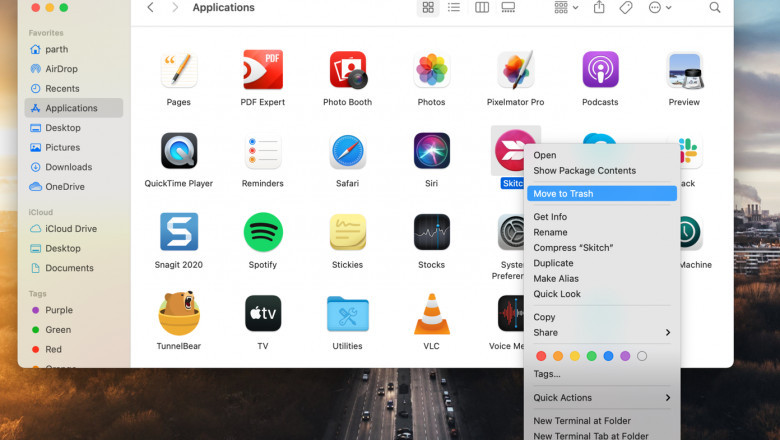Viewport: 780px width, 440px height.
Task: Choose Show Package Contents menu entry
Action: (x=584, y=171)
